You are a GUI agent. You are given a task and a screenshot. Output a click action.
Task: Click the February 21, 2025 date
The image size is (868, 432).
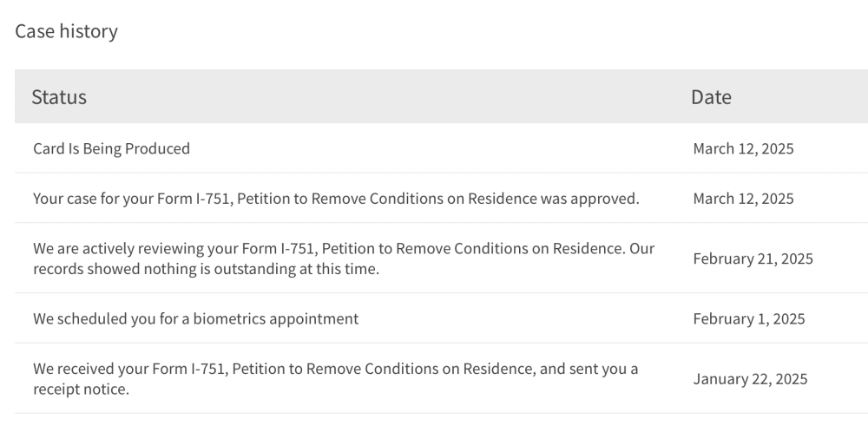753,259
